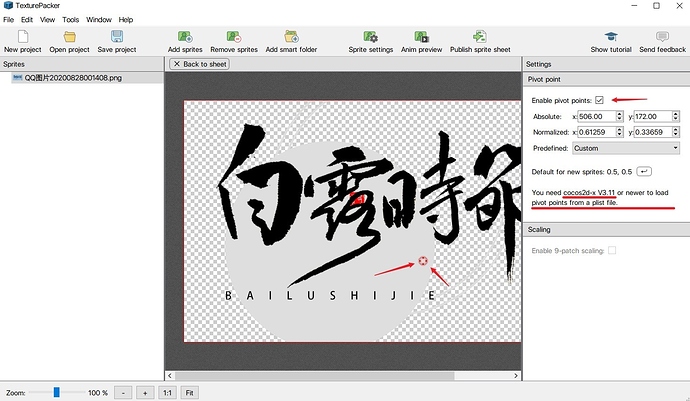Publish sprite sheet
Screen dimensions: 690x401
(480, 37)
